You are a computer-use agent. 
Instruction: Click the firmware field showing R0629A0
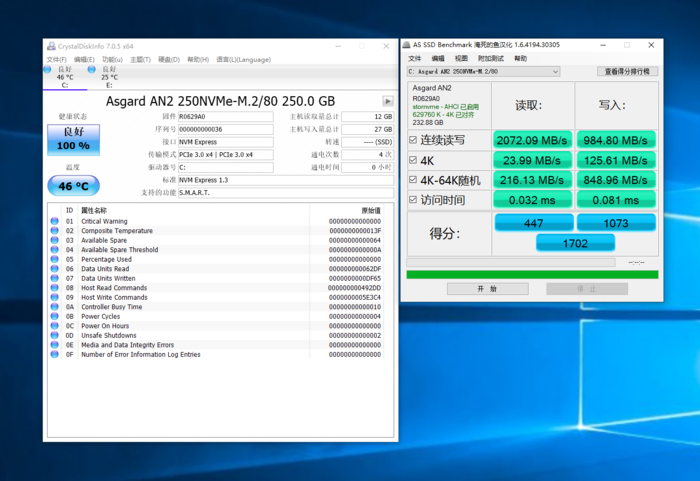click(225, 117)
